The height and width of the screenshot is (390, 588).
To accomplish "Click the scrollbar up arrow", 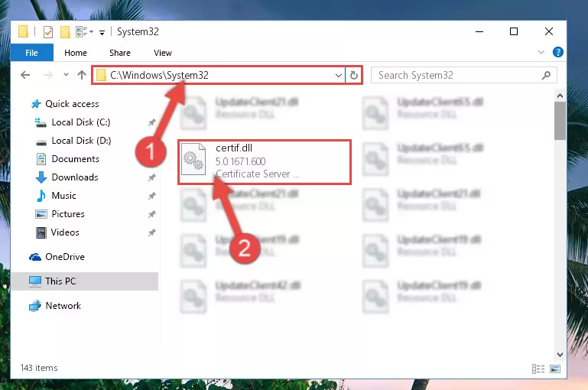I will point(560,96).
